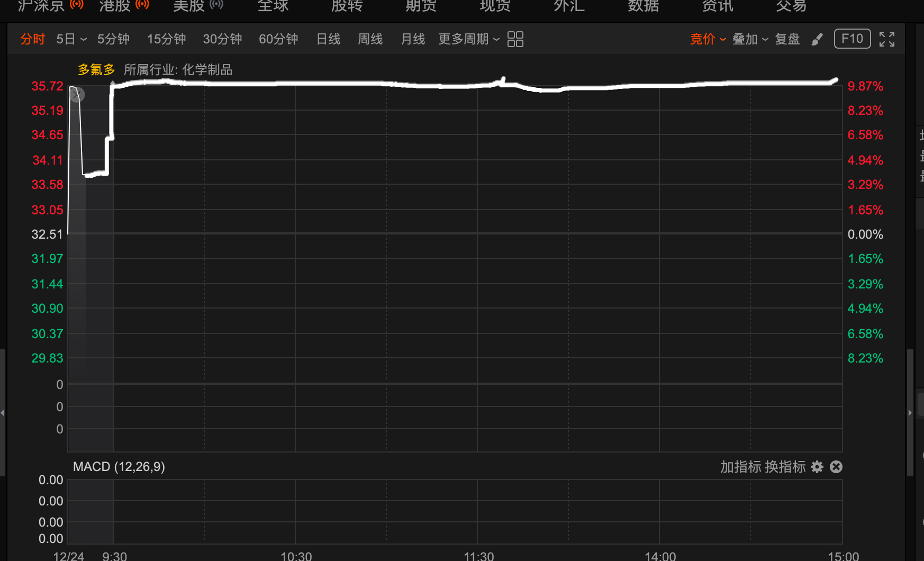
Task: Open MACD indicator settings gear
Action: coord(817,467)
